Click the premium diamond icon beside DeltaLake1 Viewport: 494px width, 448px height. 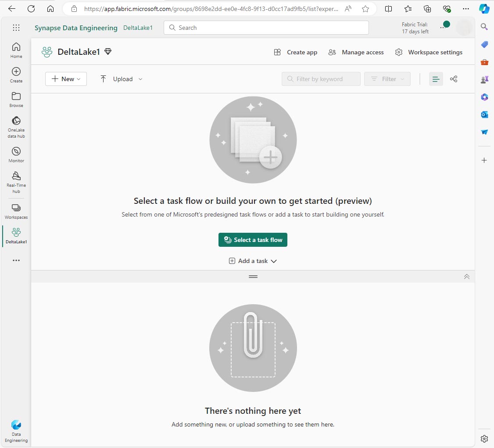point(108,51)
